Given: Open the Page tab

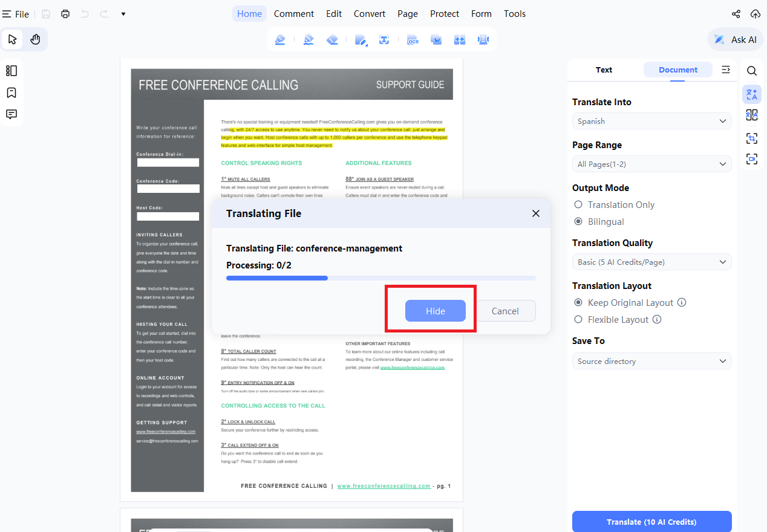Looking at the screenshot, I should [x=408, y=14].
